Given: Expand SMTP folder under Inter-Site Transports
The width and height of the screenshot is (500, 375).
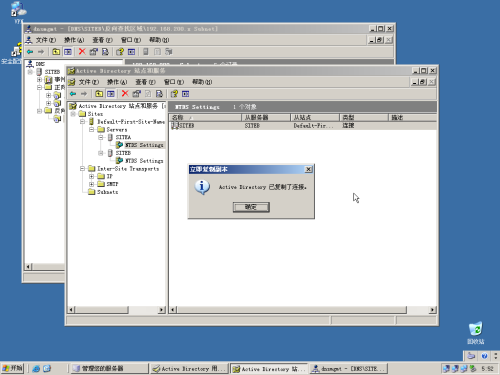Looking at the screenshot, I should (x=91, y=184).
